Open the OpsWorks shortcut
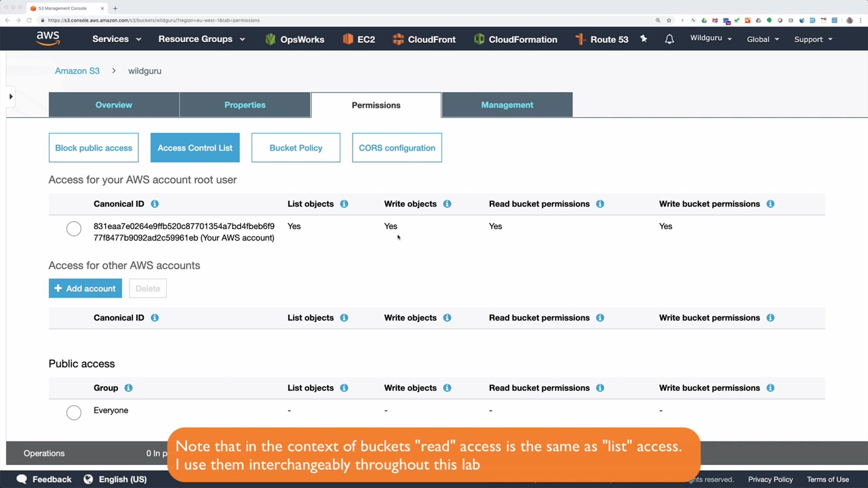The image size is (868, 488). [x=294, y=39]
